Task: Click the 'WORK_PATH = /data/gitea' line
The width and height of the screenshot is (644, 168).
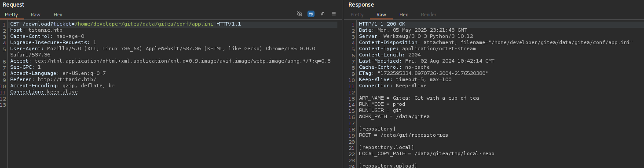Action: pos(394,116)
